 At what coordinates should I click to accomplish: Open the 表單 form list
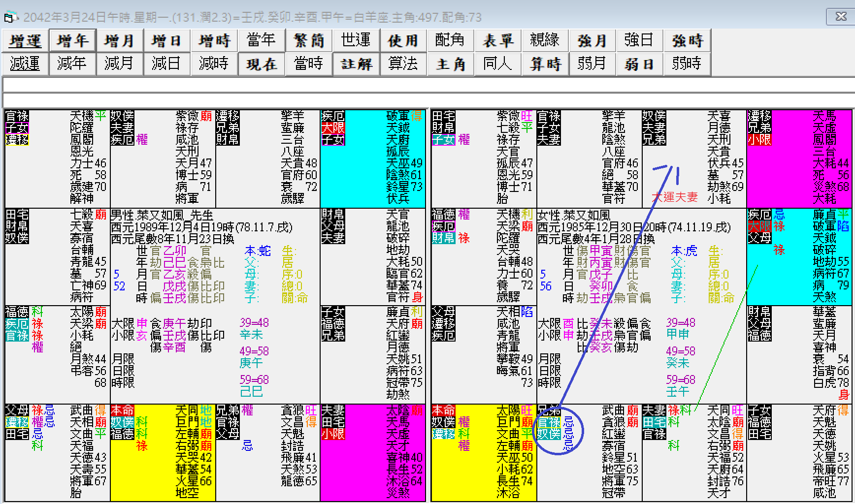coord(498,40)
